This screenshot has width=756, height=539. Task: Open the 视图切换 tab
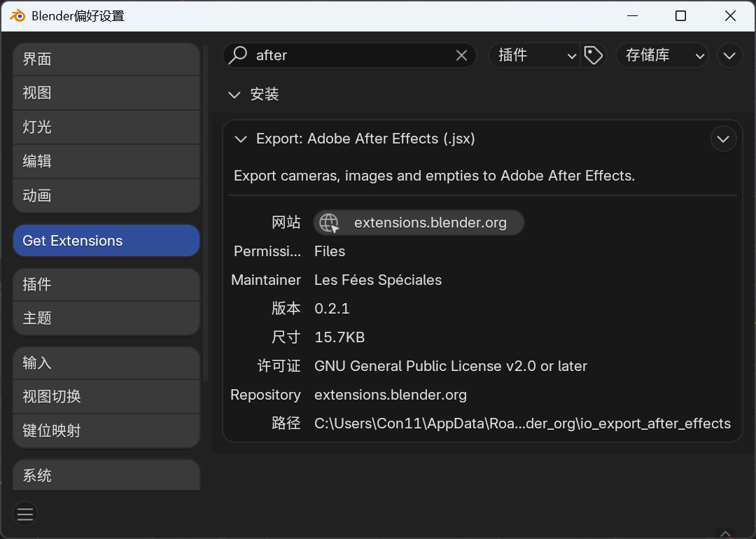coord(106,397)
